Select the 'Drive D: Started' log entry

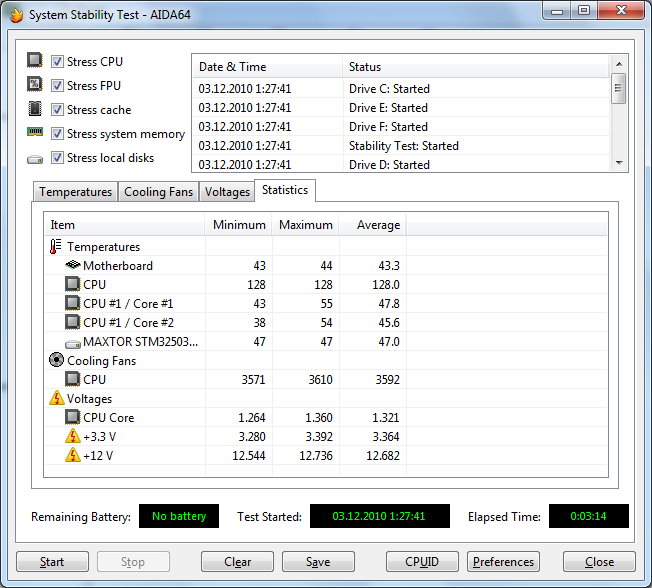click(x=401, y=164)
